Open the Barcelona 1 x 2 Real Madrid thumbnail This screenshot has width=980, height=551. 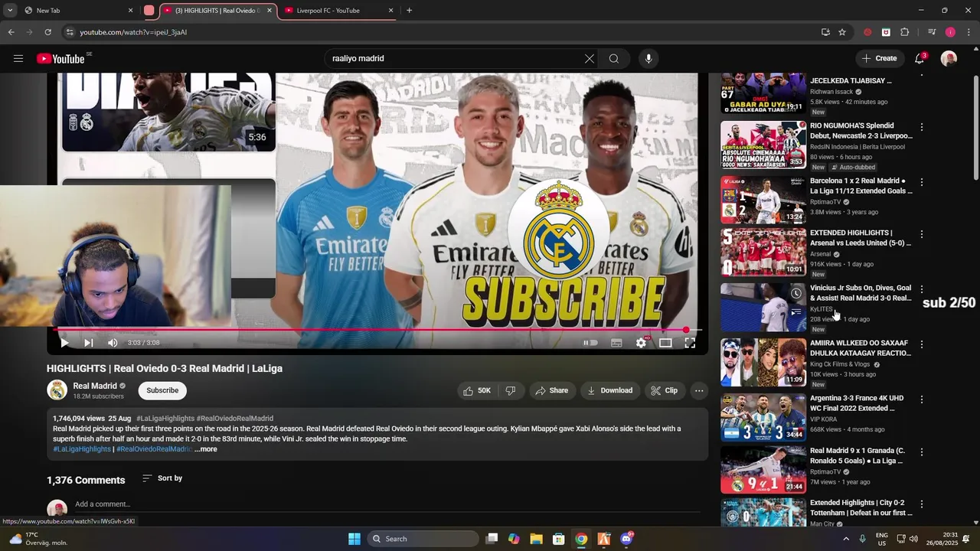click(763, 200)
